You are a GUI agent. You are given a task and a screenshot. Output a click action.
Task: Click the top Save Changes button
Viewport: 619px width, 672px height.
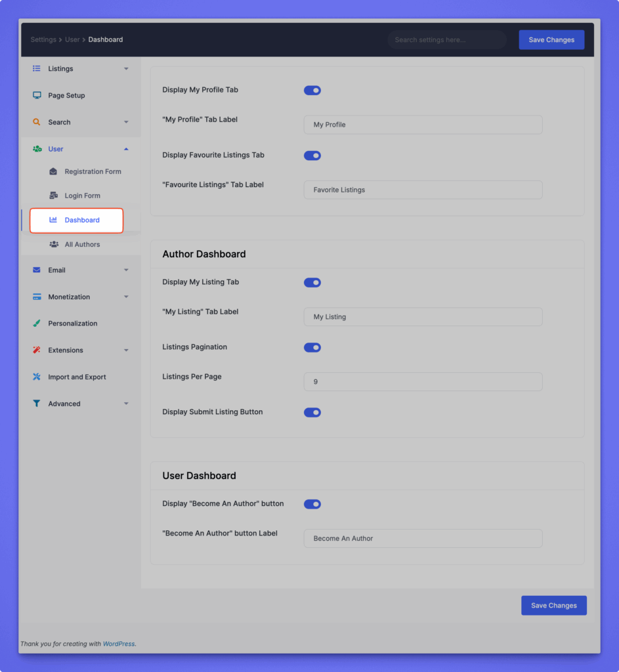coord(551,40)
